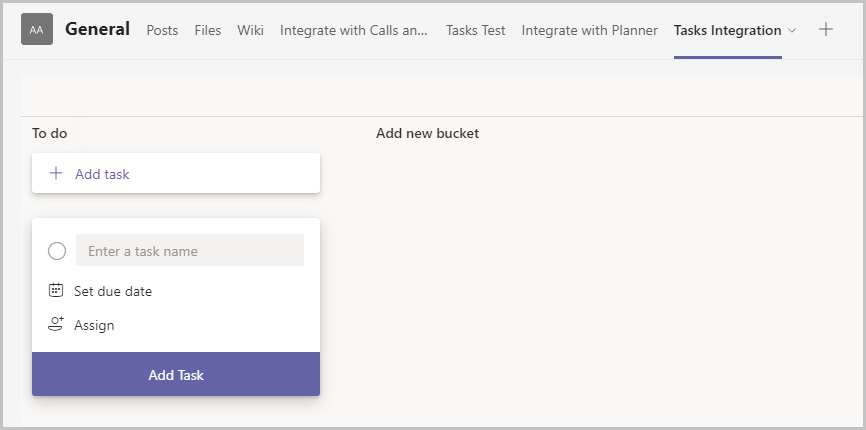
Task: Open Integrate with Calls tab
Action: [x=353, y=30]
